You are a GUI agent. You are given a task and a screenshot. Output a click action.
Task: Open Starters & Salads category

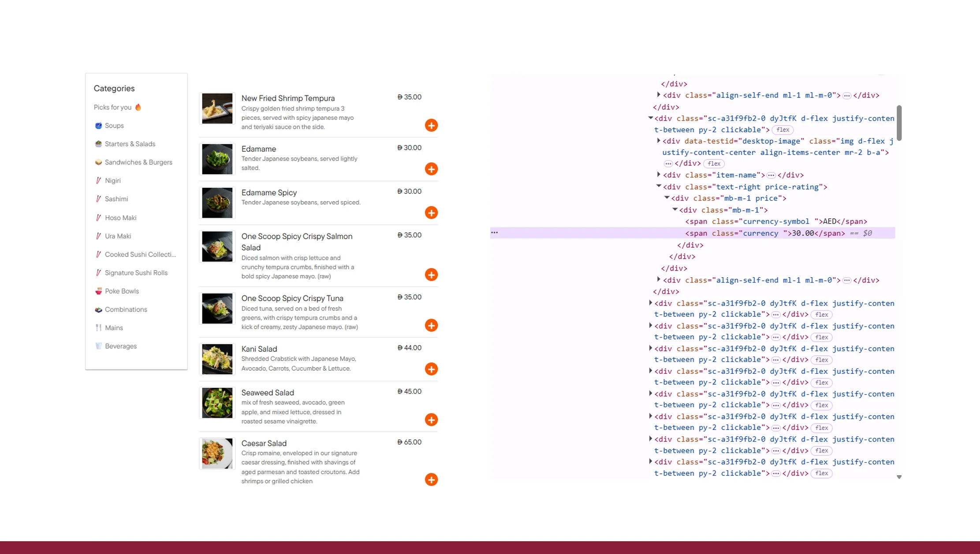point(130,144)
